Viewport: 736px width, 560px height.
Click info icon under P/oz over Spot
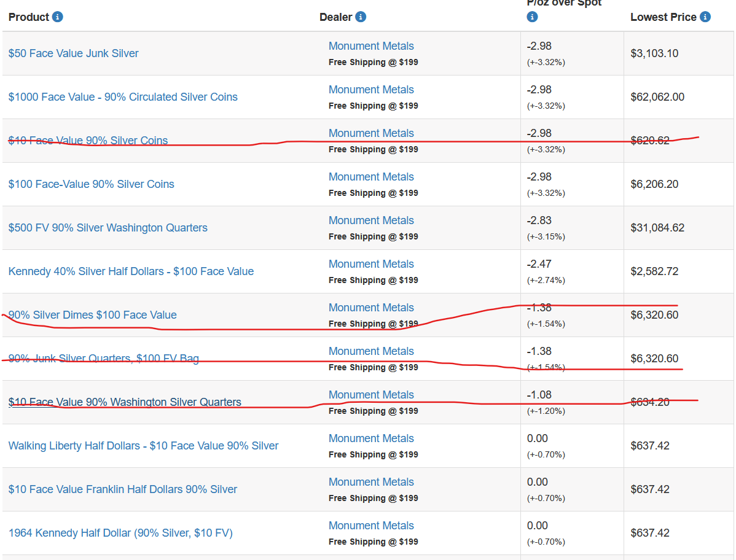coord(532,17)
